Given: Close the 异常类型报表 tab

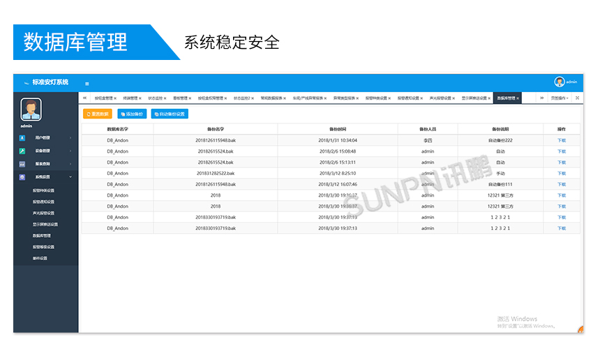Looking at the screenshot, I should pos(357,98).
